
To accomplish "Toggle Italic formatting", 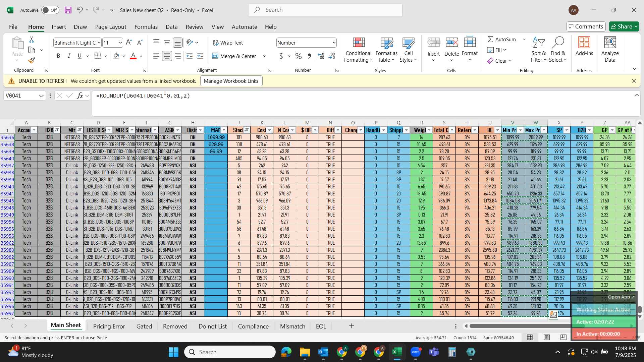I will 69,56.
